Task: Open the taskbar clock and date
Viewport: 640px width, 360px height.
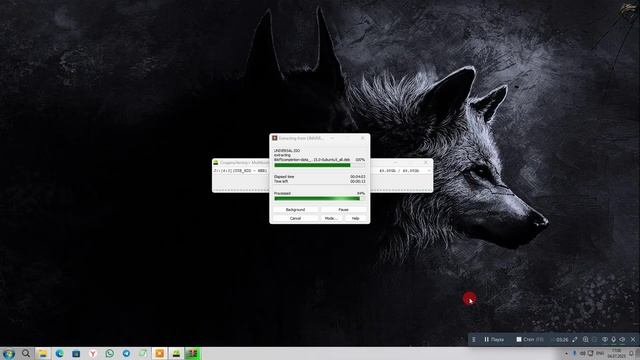Action: click(617, 353)
